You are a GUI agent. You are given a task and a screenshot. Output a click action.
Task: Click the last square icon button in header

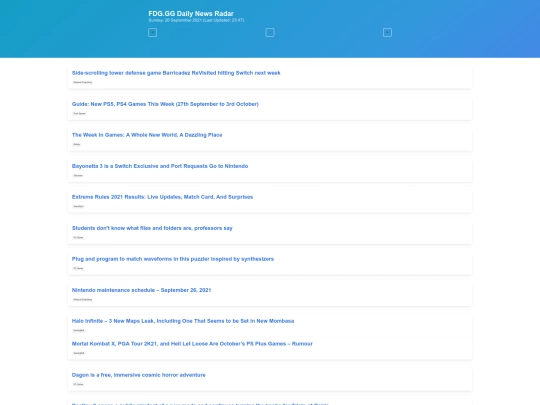tap(387, 33)
